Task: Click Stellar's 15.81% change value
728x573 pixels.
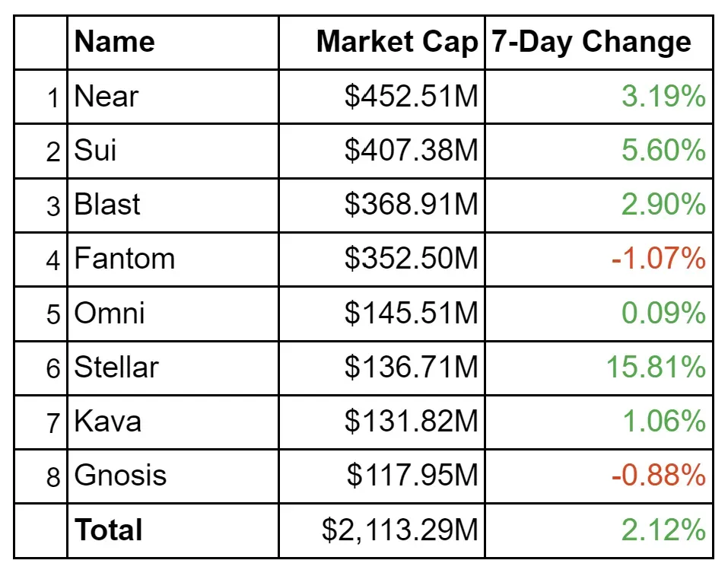Action: [656, 368]
